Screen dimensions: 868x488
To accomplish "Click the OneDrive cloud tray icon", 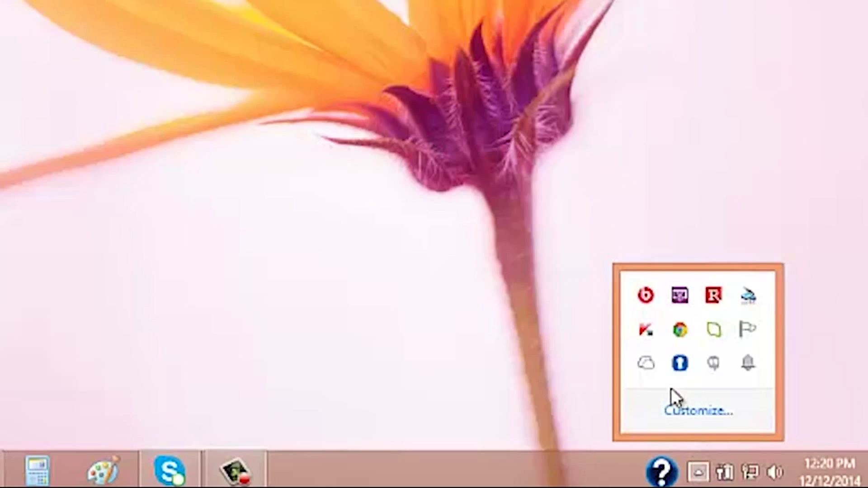I will point(646,363).
